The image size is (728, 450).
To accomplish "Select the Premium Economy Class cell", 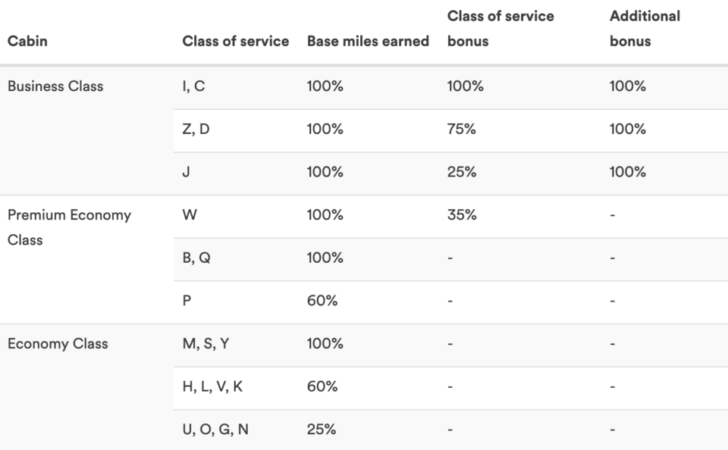I will click(x=69, y=227).
